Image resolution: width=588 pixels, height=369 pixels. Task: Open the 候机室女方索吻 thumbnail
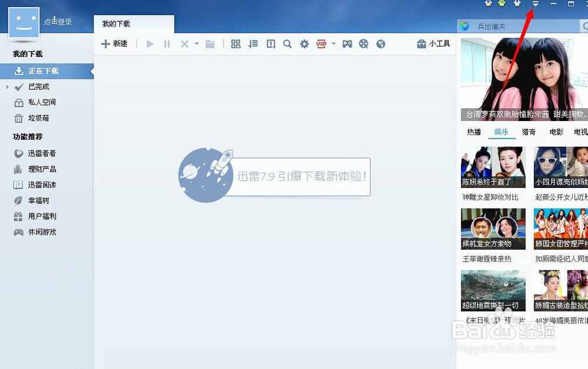[493, 229]
